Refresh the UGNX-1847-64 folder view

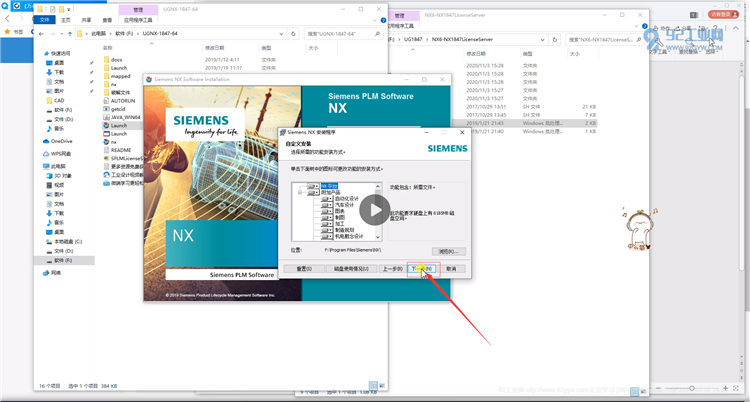pos(293,34)
